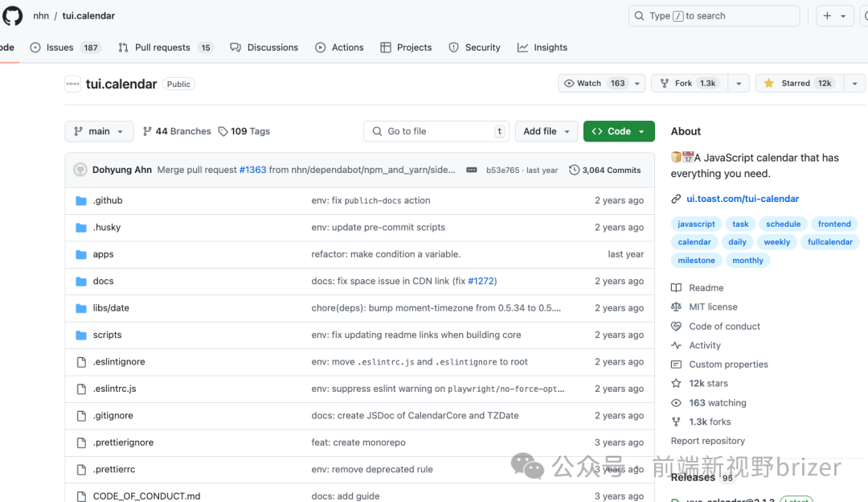This screenshot has height=502, width=868.
Task: Open the green Code dropdown
Action: click(619, 131)
